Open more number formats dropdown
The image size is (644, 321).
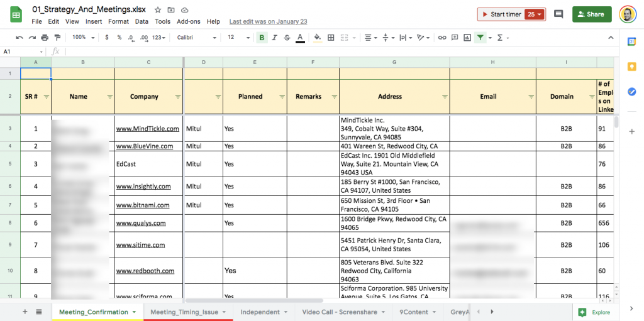[x=158, y=37]
